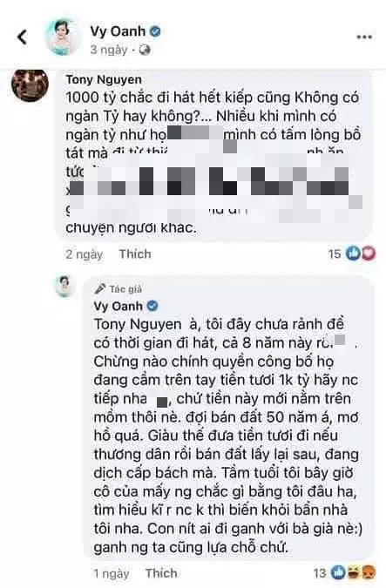
Task: Tap the 1 ngày timestamp
Action: click(x=111, y=573)
